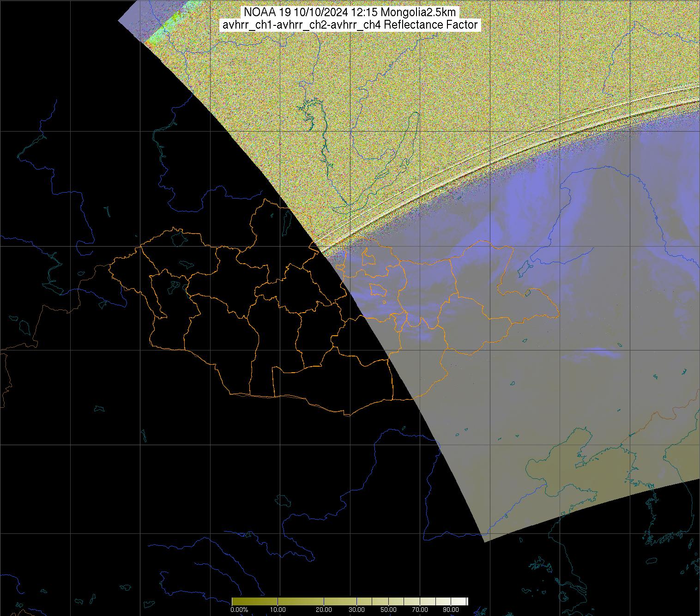Image resolution: width=700 pixels, height=616 pixels.
Task: Click the 20.00 label on color scale
Action: pos(324,610)
